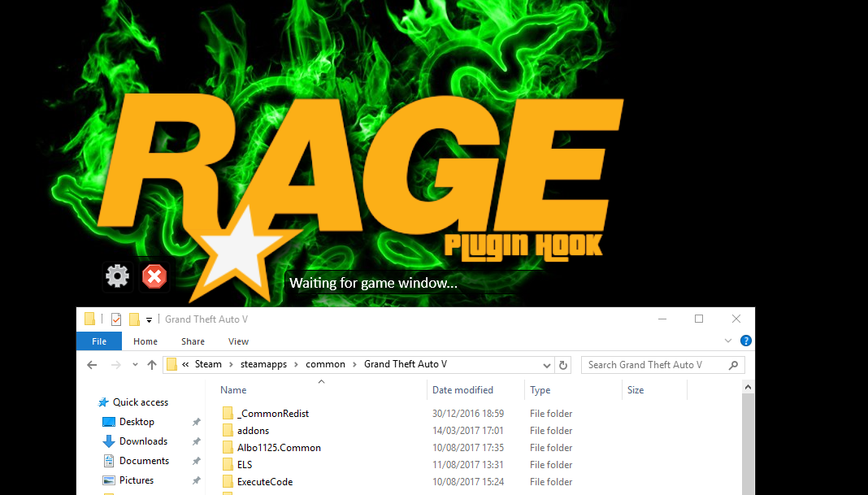The image size is (868, 495).
Task: Select the _CommonRedist folder
Action: coord(273,414)
